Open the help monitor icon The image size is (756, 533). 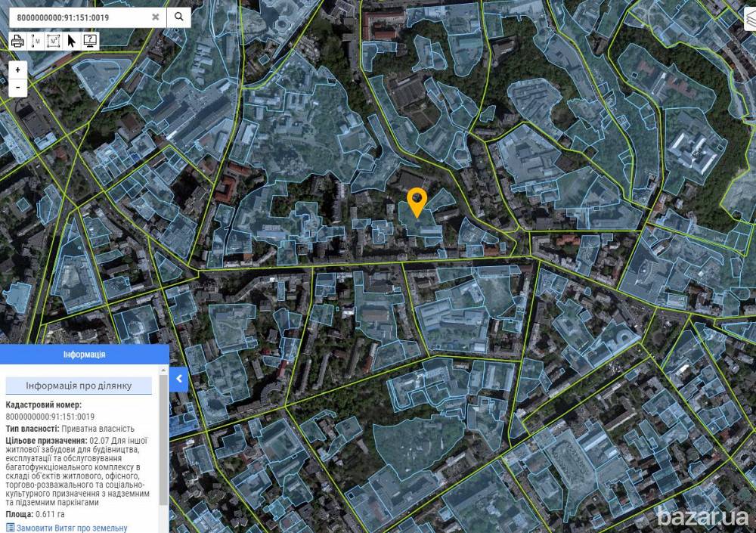(x=90, y=41)
